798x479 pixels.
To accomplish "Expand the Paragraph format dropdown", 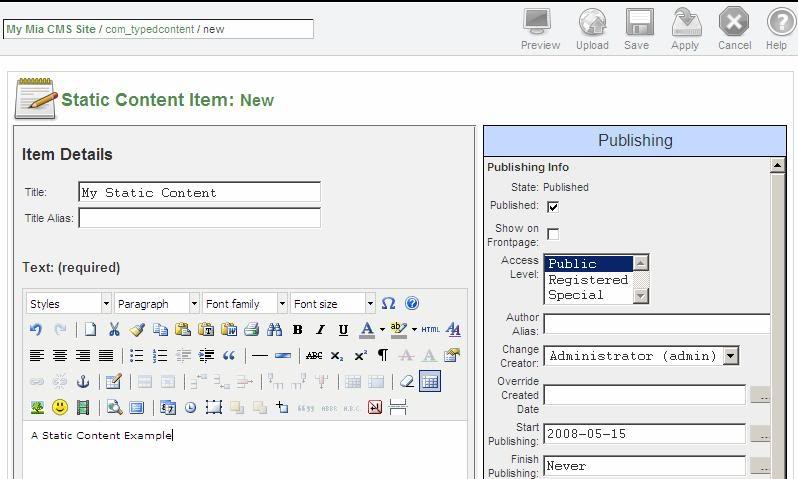I will pyautogui.click(x=157, y=304).
